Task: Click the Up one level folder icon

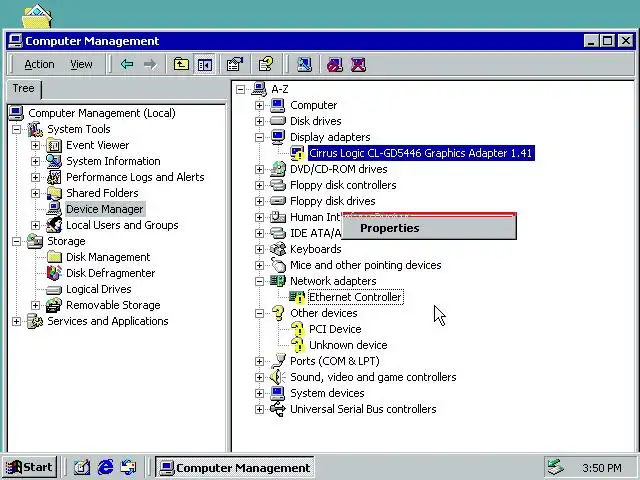Action: pos(181,64)
